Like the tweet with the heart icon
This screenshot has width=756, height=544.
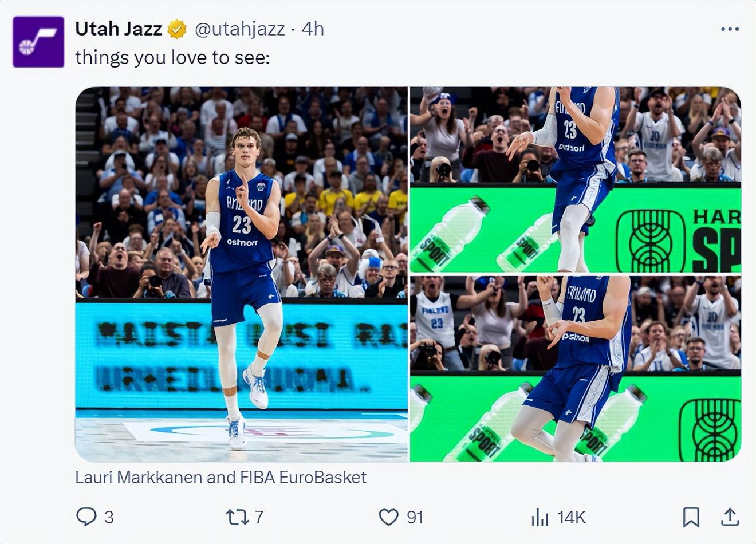click(x=389, y=517)
